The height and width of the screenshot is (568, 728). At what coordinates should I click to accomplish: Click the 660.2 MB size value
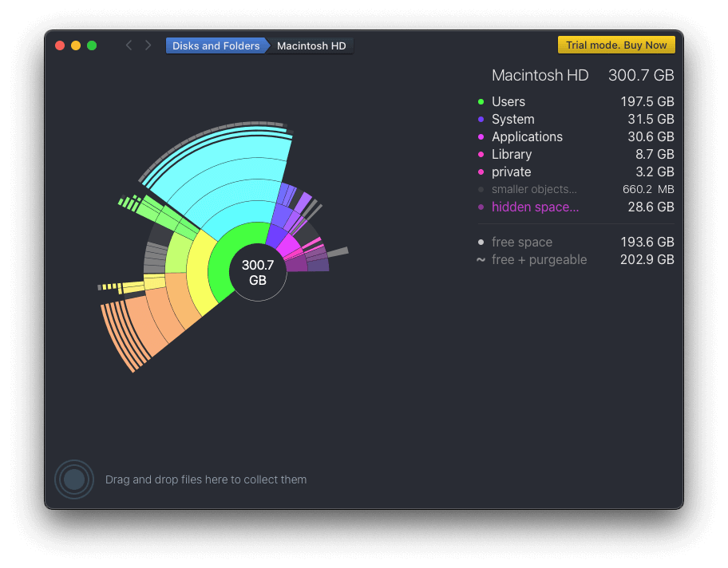pos(648,189)
